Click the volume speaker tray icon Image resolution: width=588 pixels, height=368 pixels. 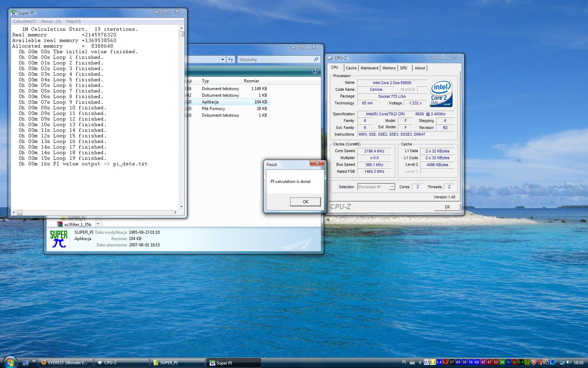coord(569,362)
